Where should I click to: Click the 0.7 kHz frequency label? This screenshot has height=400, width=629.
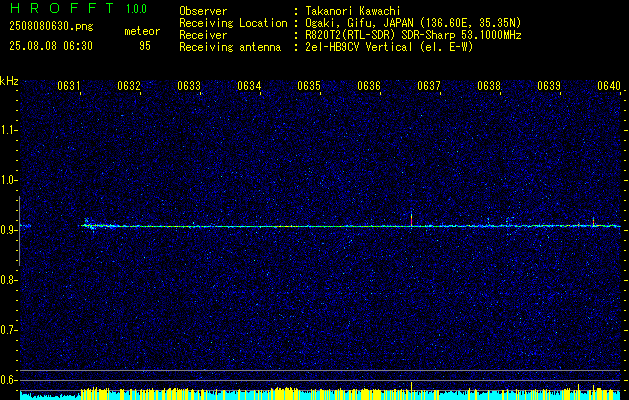(7, 330)
